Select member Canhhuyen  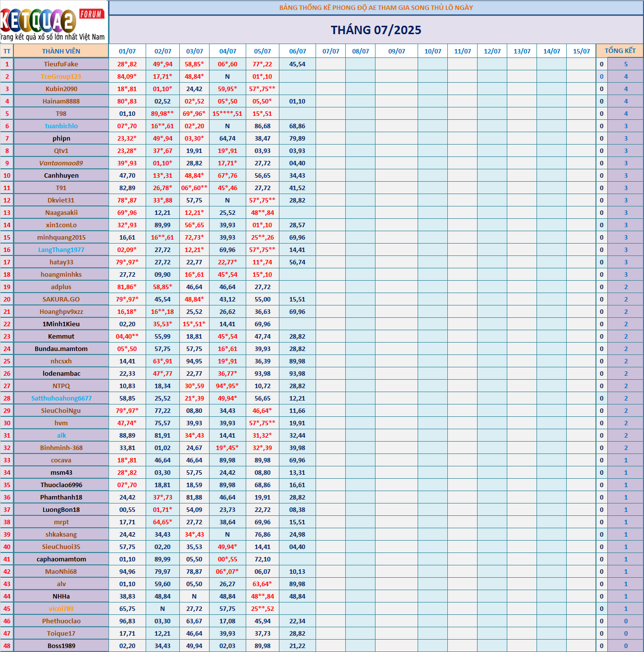tap(61, 175)
